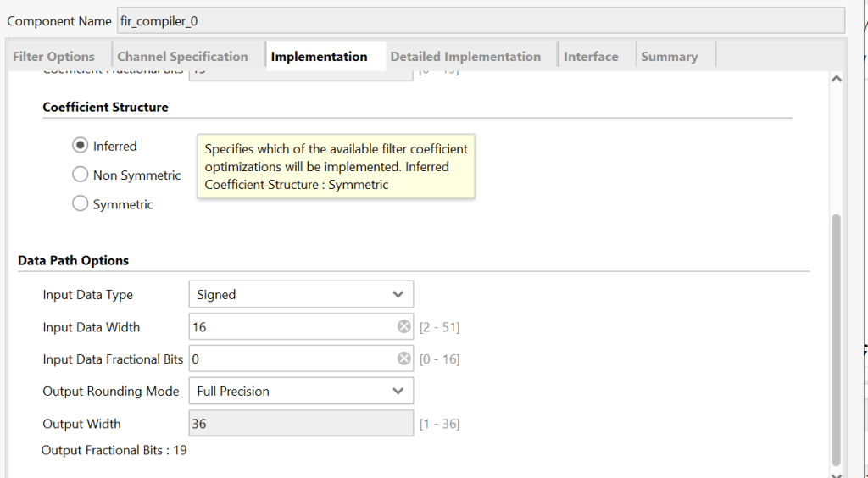Switch to the Interface tab

[x=591, y=57]
